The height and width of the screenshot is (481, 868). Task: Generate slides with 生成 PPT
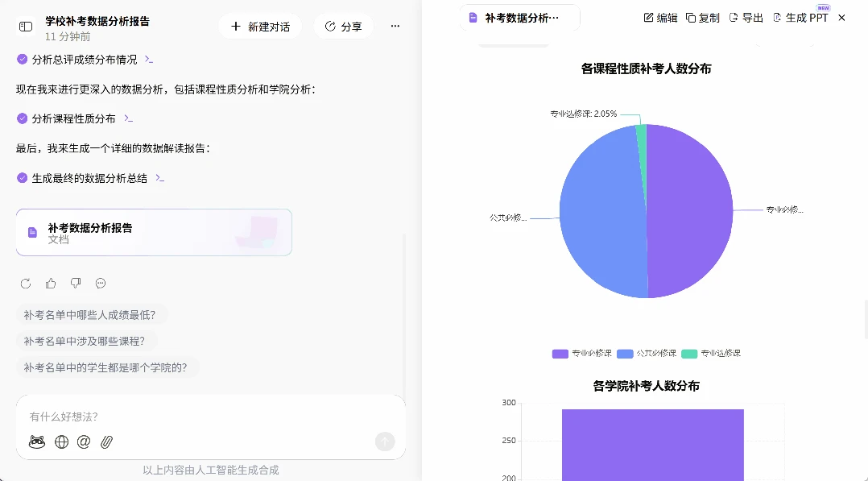click(800, 18)
